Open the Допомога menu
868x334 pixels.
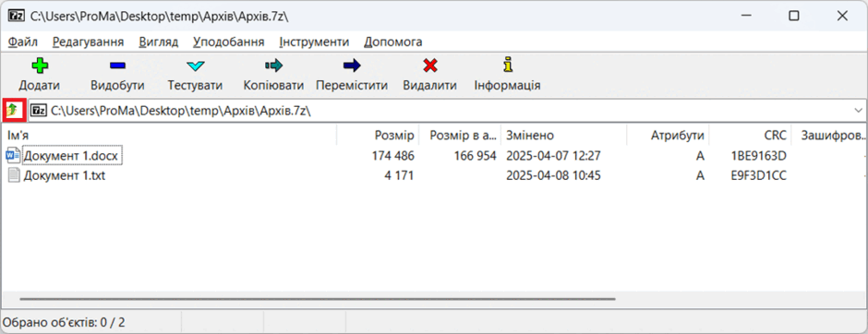click(x=393, y=42)
